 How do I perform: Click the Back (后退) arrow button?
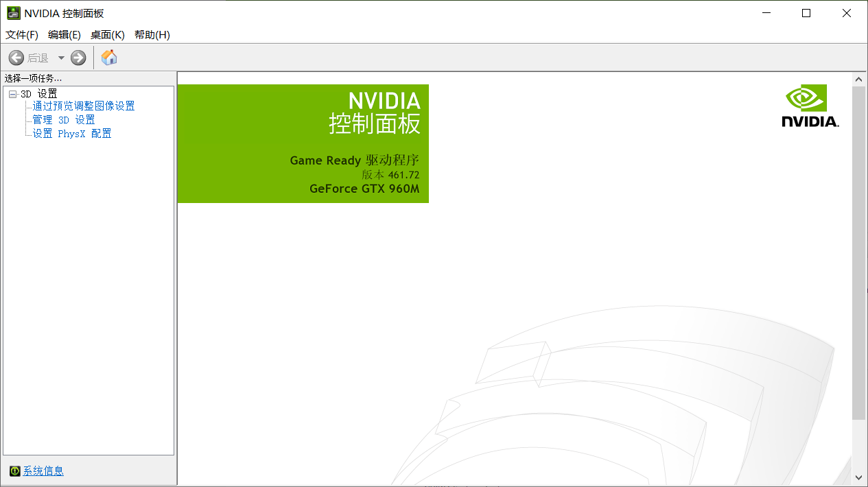pos(16,58)
